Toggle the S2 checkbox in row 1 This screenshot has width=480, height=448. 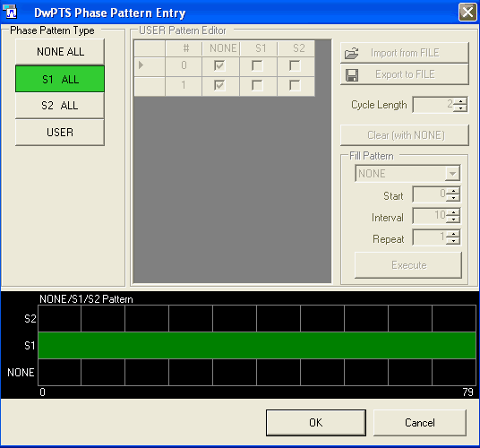point(296,85)
